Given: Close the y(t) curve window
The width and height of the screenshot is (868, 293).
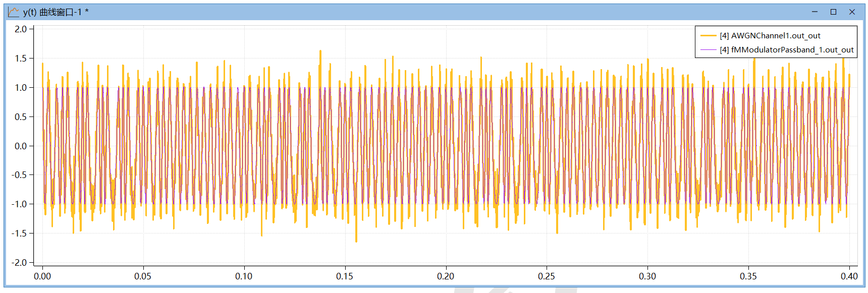Looking at the screenshot, I should [x=852, y=12].
